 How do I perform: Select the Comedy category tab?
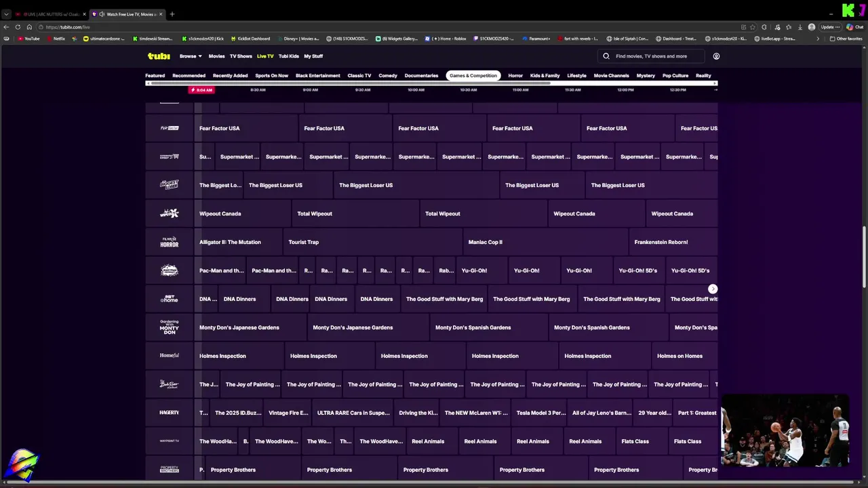[388, 75]
